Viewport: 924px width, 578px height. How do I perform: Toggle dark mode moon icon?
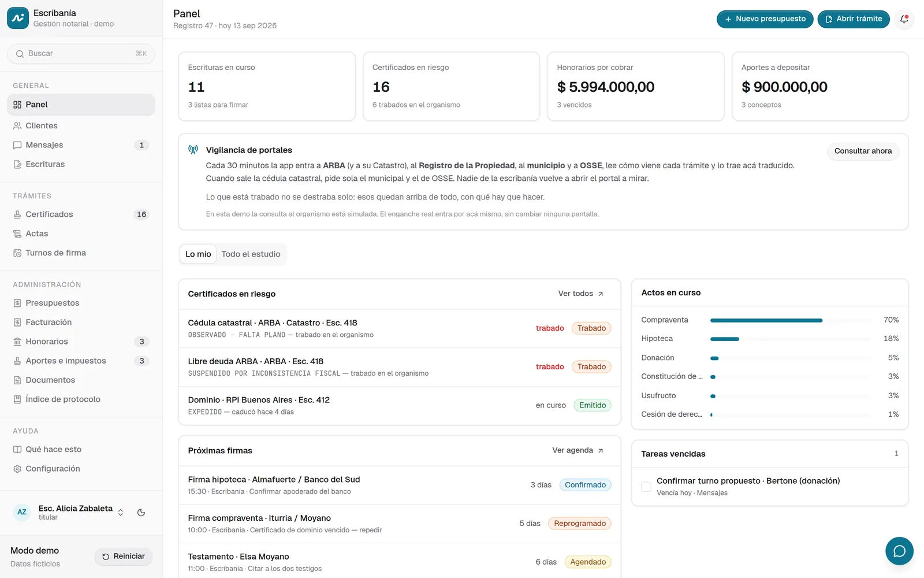point(141,513)
